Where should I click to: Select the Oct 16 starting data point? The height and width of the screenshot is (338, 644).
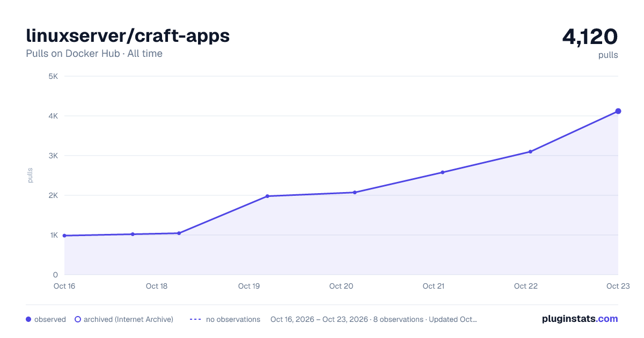click(x=64, y=236)
